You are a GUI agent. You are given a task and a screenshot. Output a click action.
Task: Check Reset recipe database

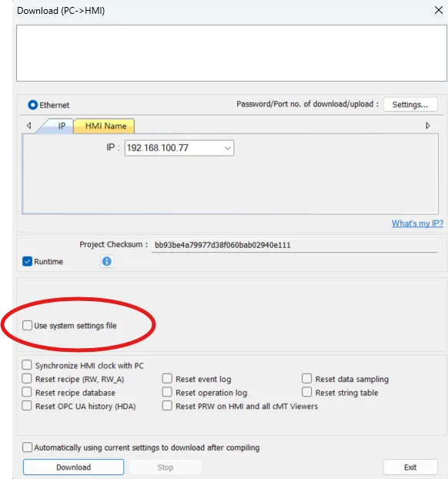[x=27, y=392]
